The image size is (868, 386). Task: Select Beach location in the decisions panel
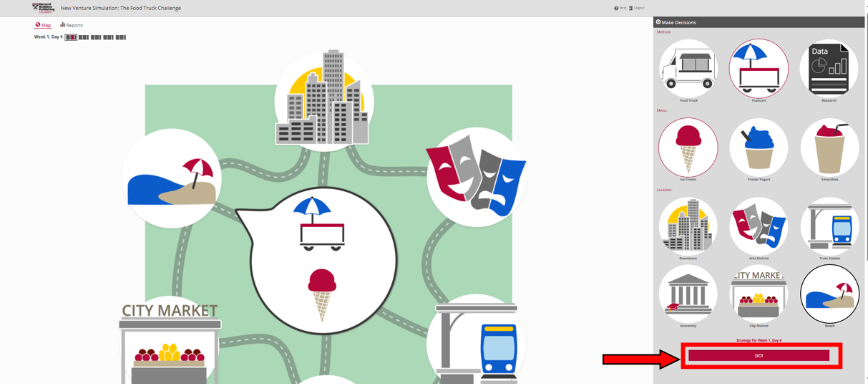829,294
